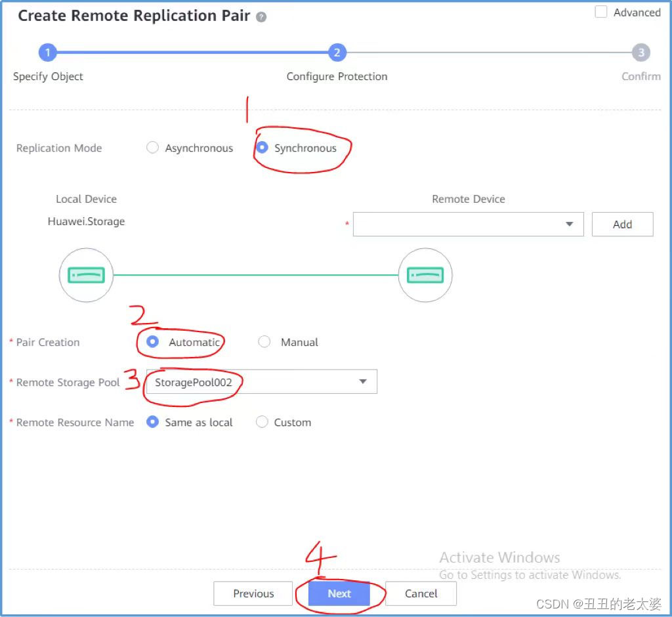Click the Remote Device heading

click(469, 199)
